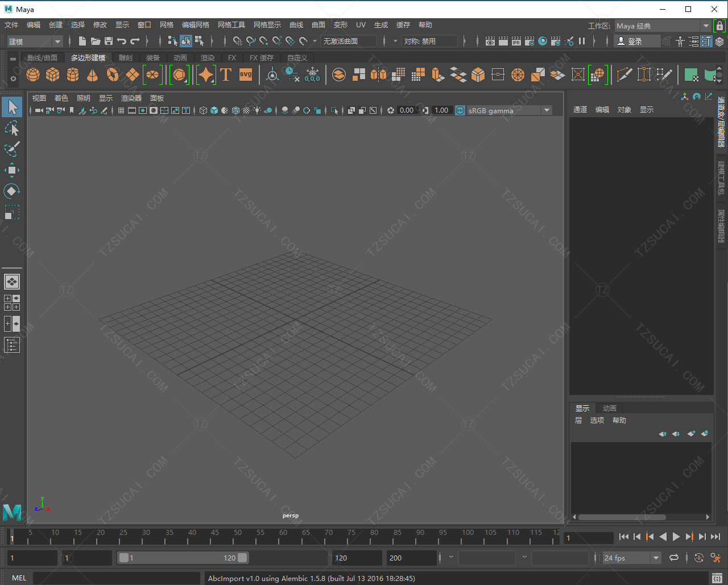This screenshot has height=585, width=728.
Task: Click the MEL script language button
Action: click(19, 578)
